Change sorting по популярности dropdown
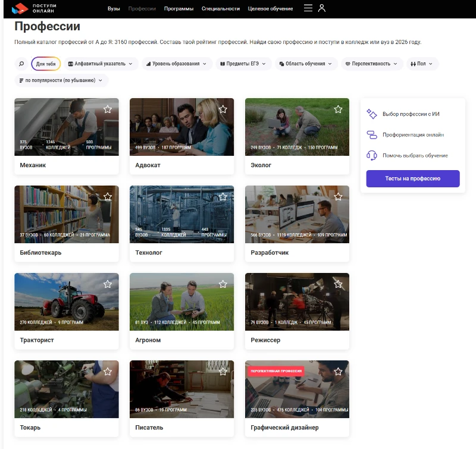 (61, 80)
